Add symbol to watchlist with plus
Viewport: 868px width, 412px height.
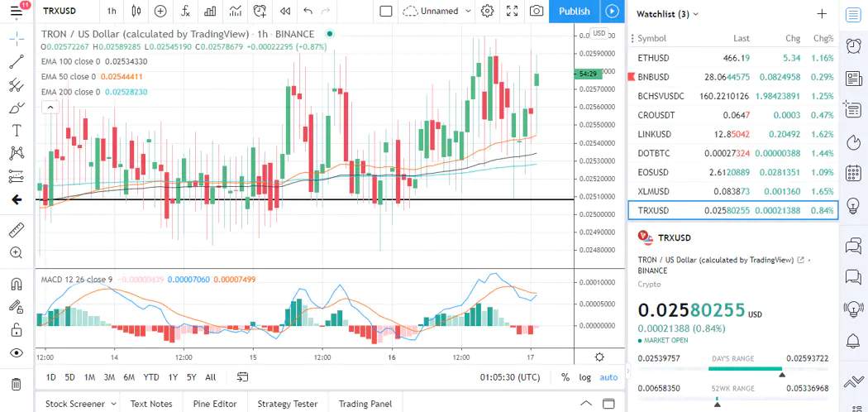pos(822,14)
